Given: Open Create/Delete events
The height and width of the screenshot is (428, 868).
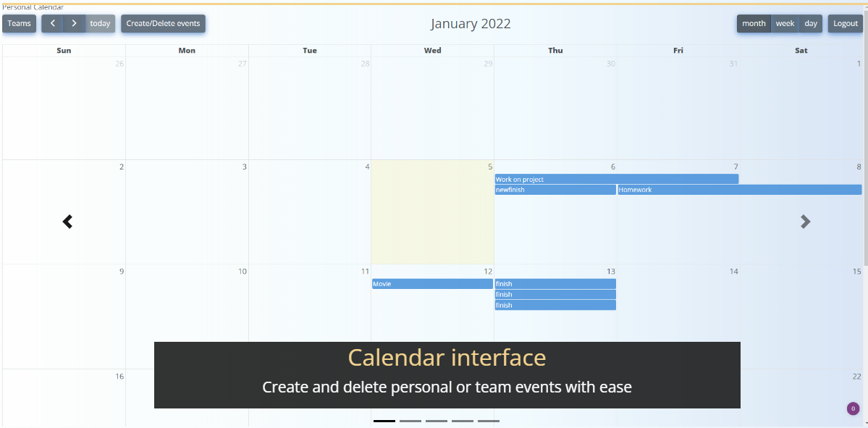Looking at the screenshot, I should point(163,23).
